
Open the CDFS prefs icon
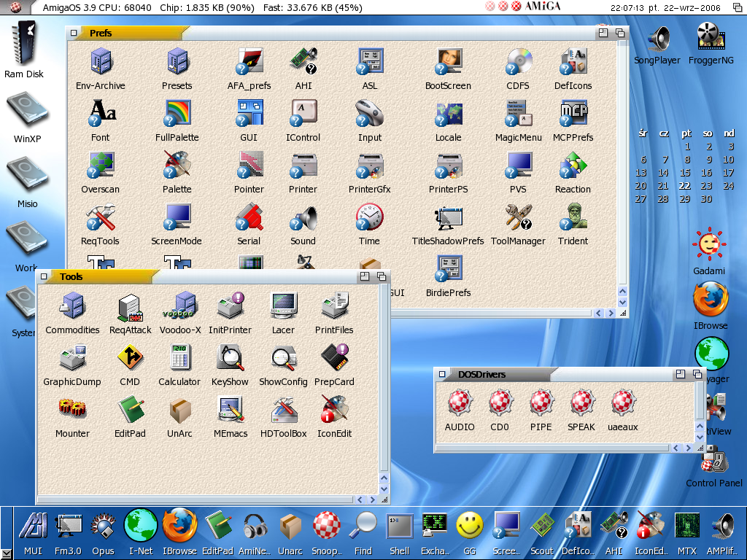(518, 61)
